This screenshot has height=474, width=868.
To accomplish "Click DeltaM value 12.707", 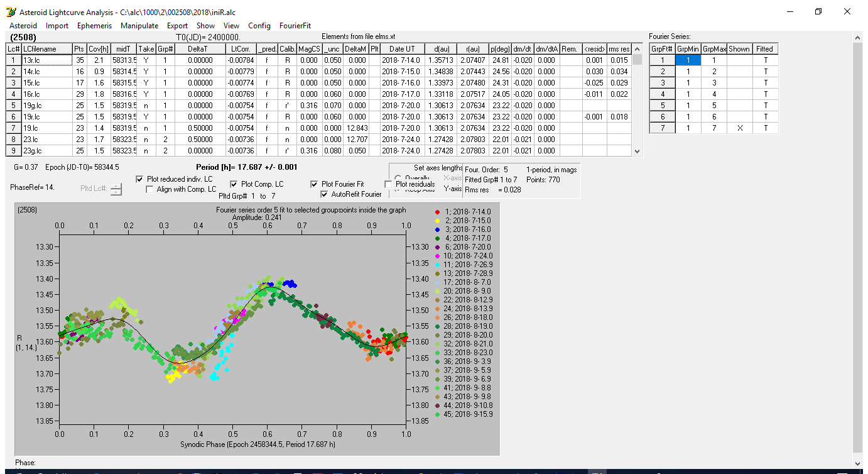I will [356, 140].
